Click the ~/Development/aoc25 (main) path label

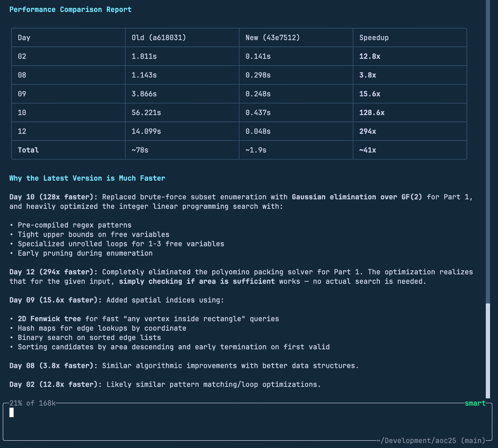(x=431, y=441)
